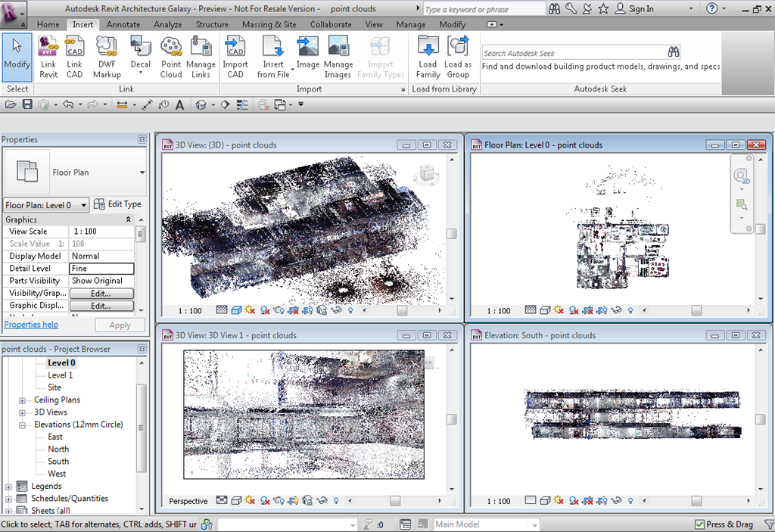The image size is (775, 532).
Task: Change the 1:100 scale in the elevation view
Action: coord(497,500)
